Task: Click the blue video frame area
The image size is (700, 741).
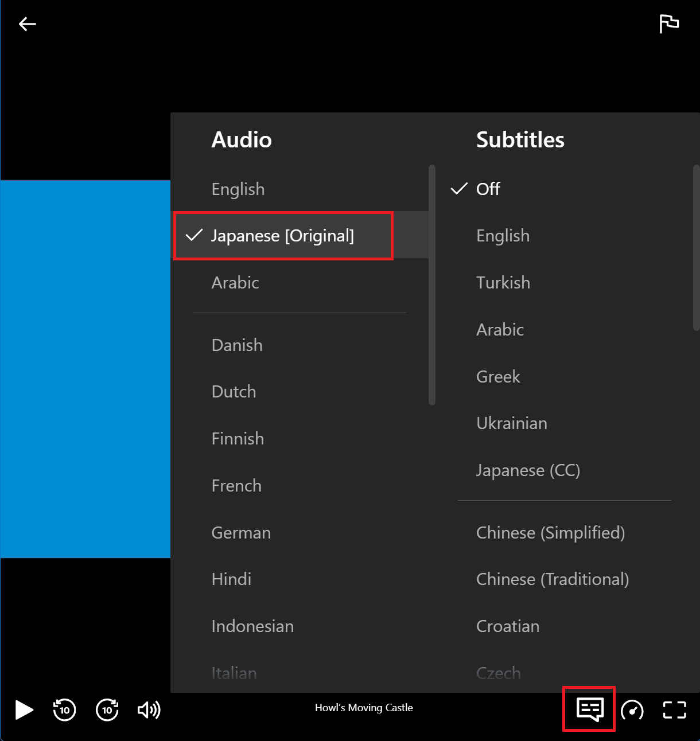Action: coord(85,369)
